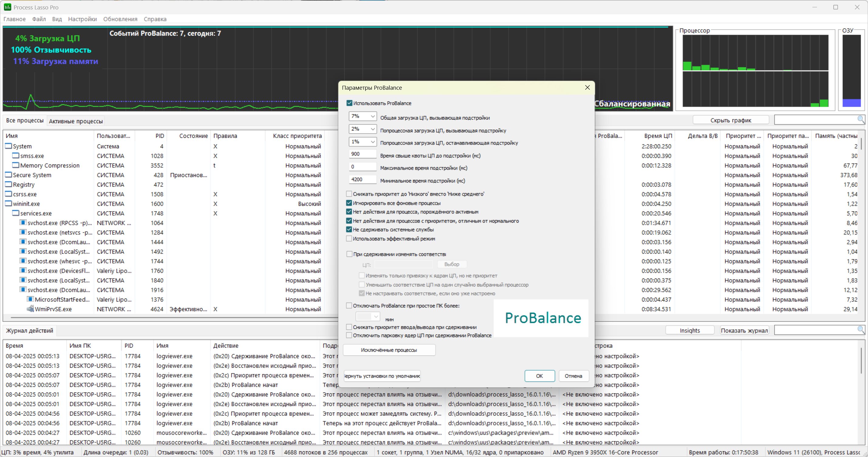Switch to Активные процессы tab
This screenshot has height=457, width=868.
(76, 121)
